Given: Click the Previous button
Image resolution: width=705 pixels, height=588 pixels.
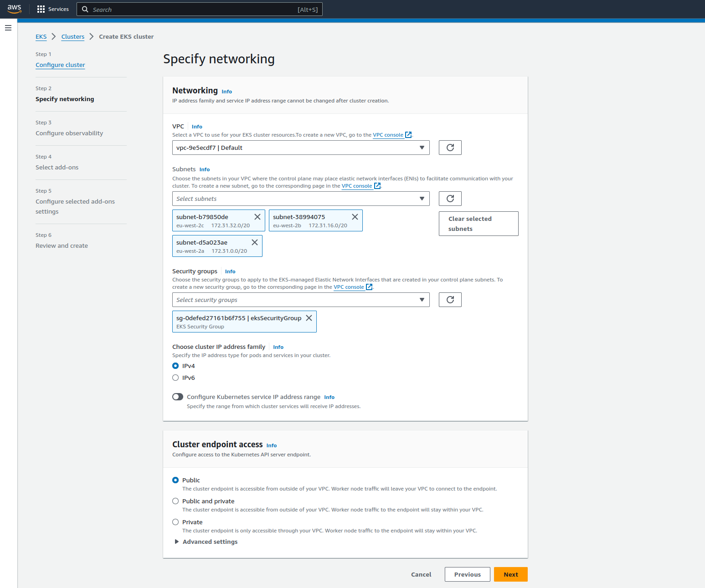Looking at the screenshot, I should tap(468, 574).
